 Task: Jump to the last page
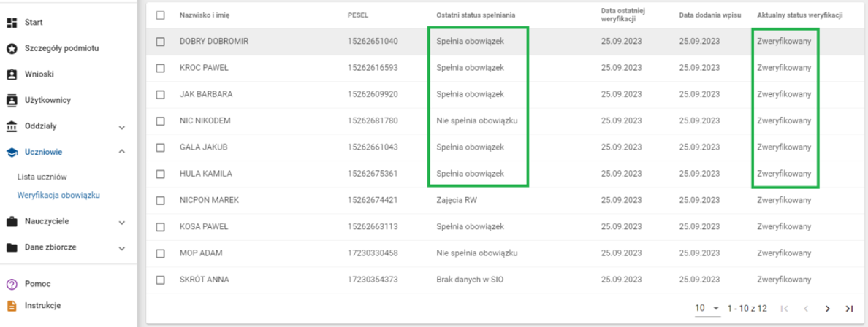pos(849,308)
